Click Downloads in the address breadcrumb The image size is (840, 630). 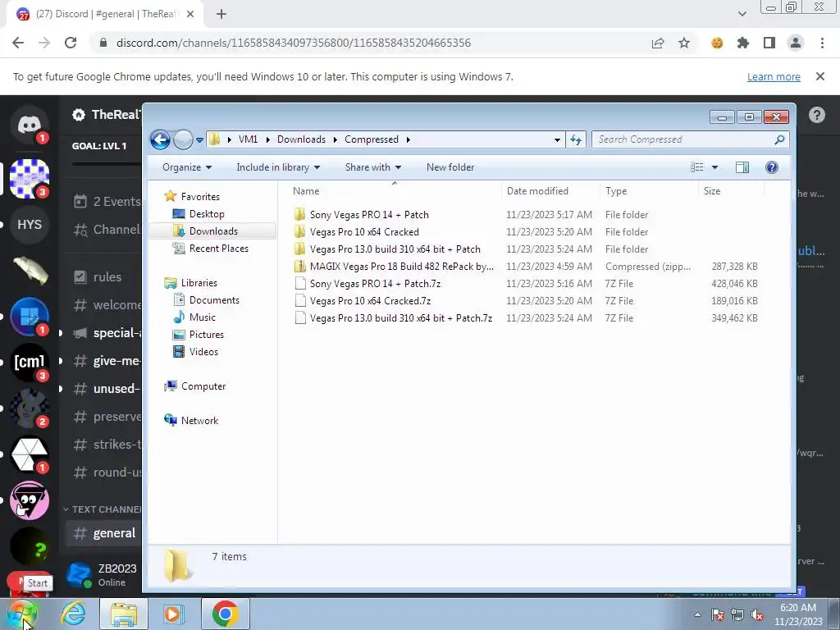click(x=301, y=139)
